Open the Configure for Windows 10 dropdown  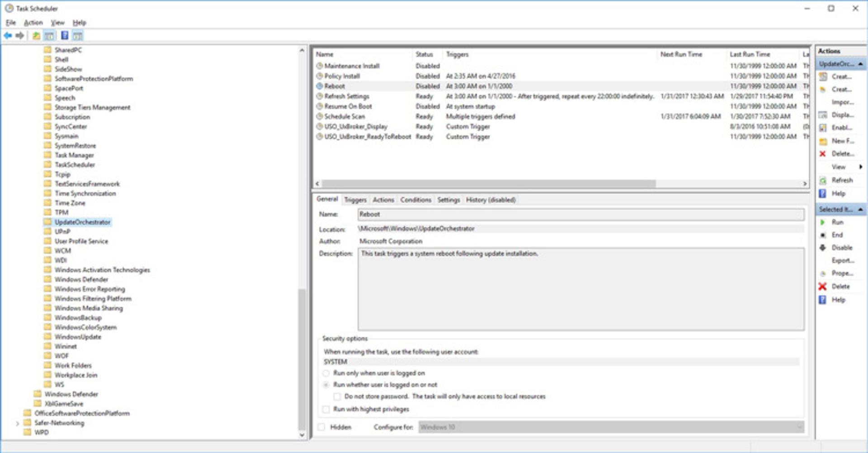click(611, 427)
